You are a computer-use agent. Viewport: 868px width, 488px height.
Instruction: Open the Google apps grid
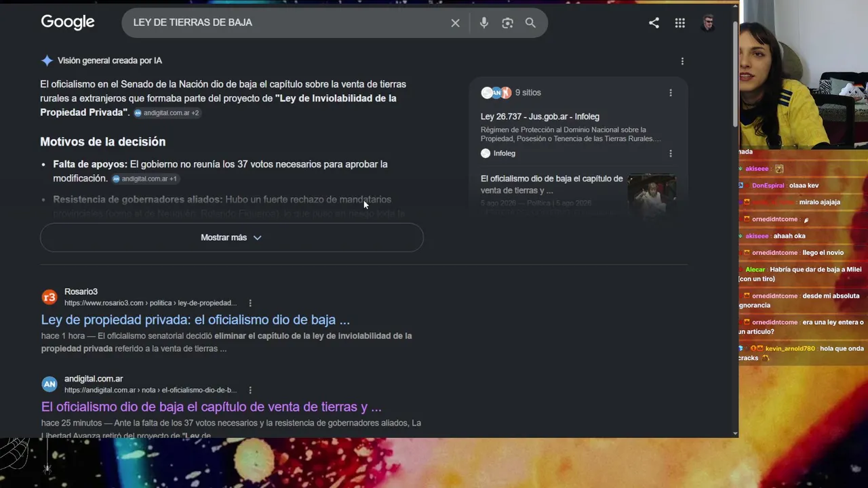679,23
